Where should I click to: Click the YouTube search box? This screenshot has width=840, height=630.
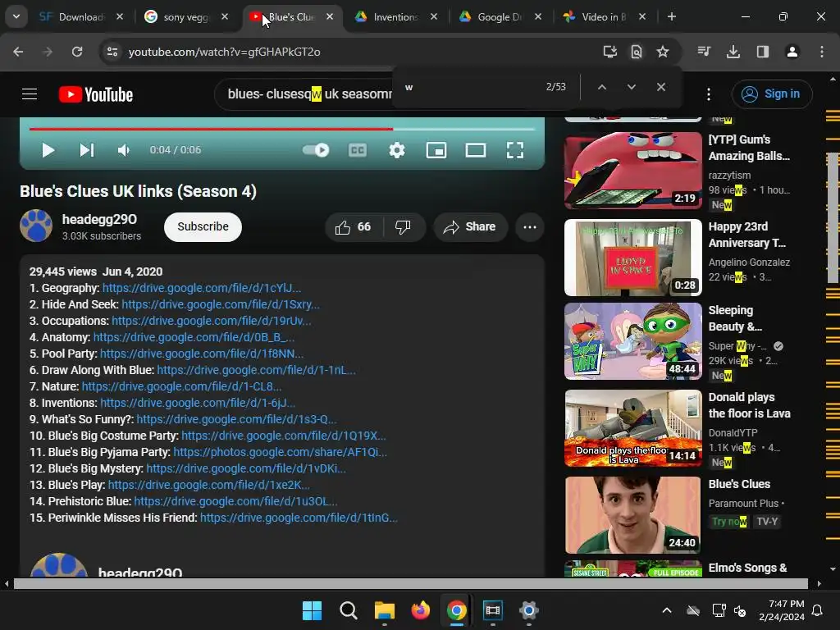coord(305,94)
